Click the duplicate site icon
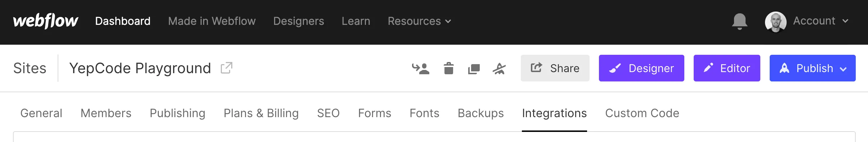 474,68
